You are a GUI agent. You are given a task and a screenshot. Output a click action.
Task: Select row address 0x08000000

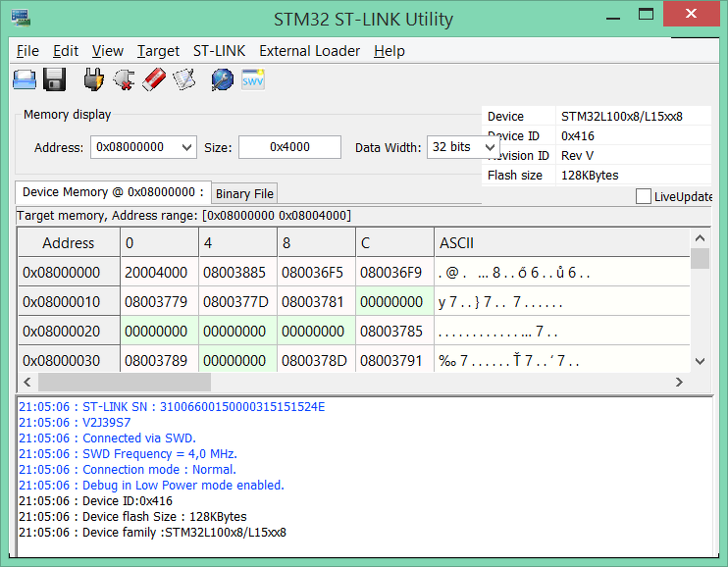[69, 272]
